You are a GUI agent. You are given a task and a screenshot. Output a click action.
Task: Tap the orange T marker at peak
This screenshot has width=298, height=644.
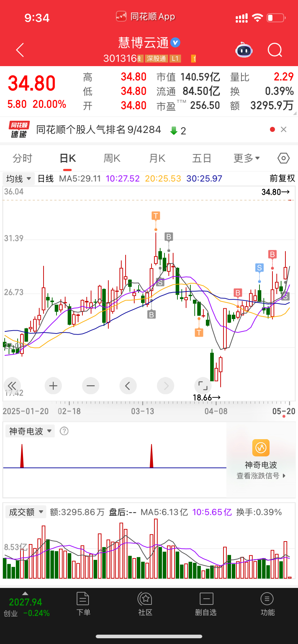pyautogui.click(x=156, y=216)
